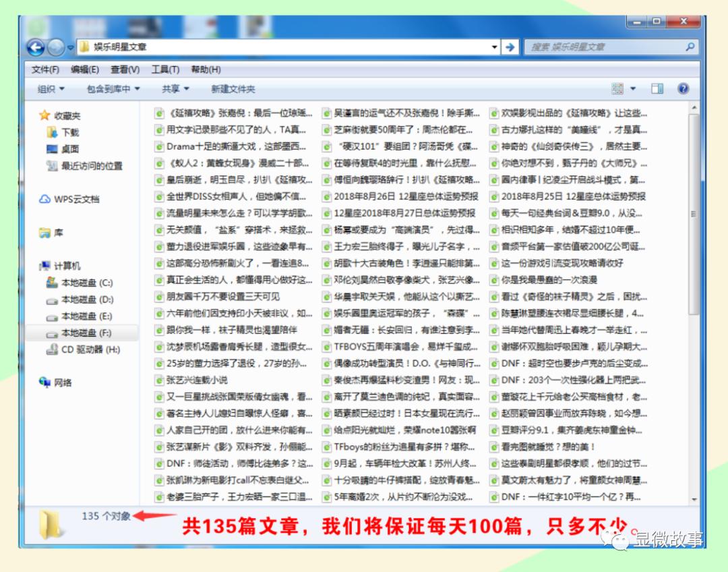728x572 pixels.
Task: Open the 文件(F) menu
Action: [45, 69]
